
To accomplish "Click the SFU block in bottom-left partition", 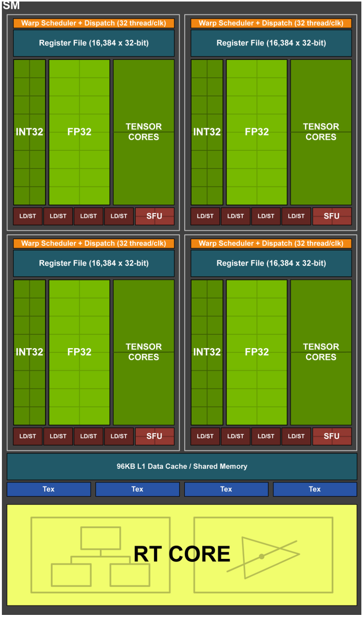I will click(155, 436).
